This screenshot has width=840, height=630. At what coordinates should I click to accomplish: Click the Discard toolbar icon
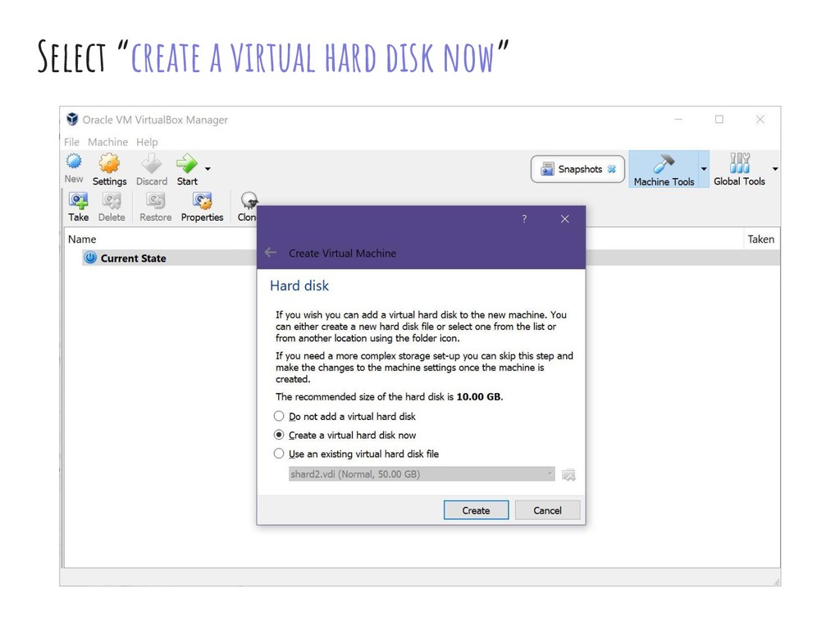click(152, 163)
